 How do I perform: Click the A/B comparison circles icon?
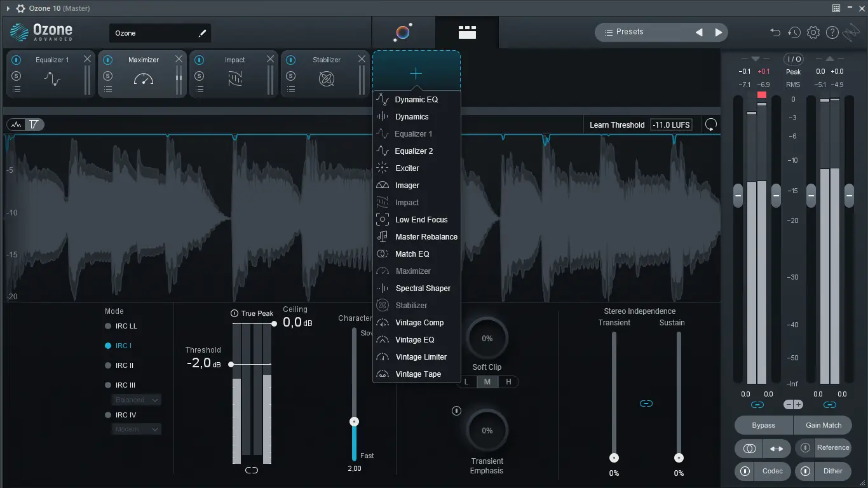(749, 448)
